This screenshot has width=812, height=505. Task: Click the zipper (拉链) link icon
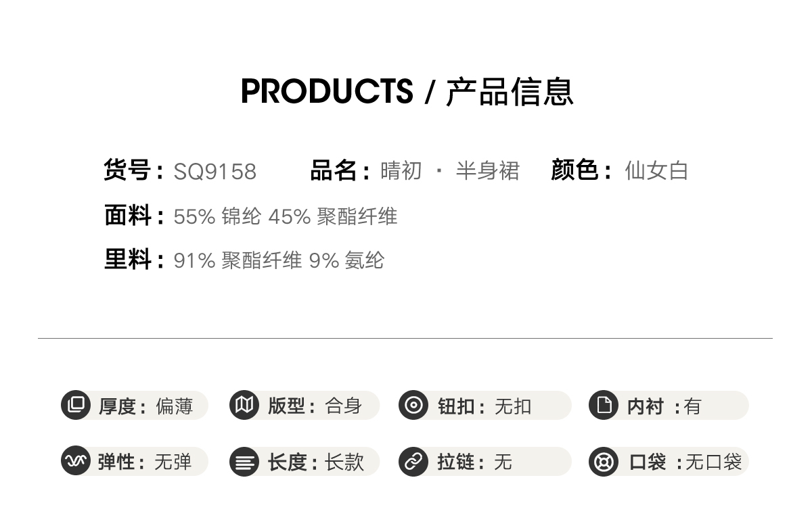point(413,462)
